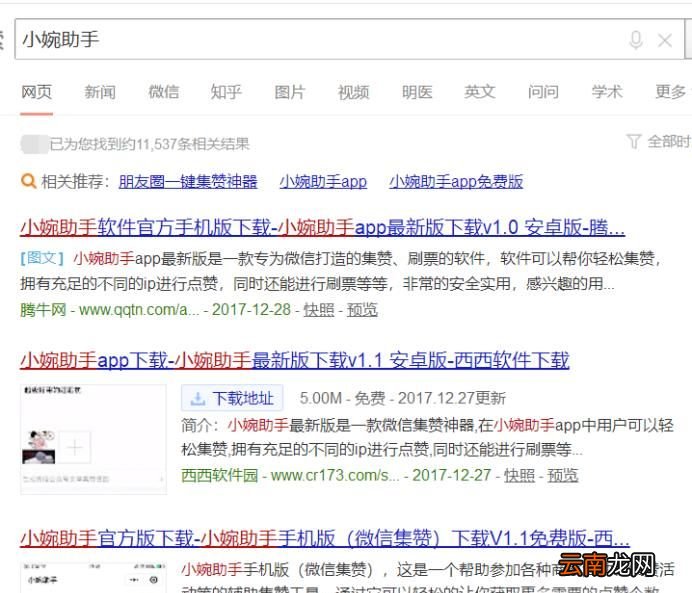692x593 pixels.
Task: Open result 小婉助手软件官方手机版下载 title
Action: coord(323,228)
